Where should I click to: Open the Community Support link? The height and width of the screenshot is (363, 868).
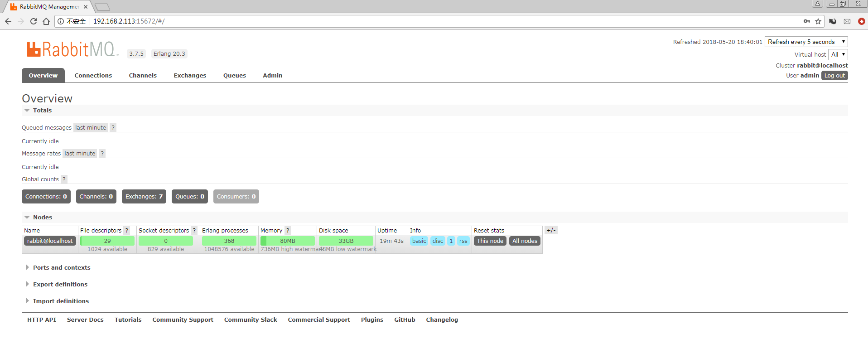(x=183, y=320)
